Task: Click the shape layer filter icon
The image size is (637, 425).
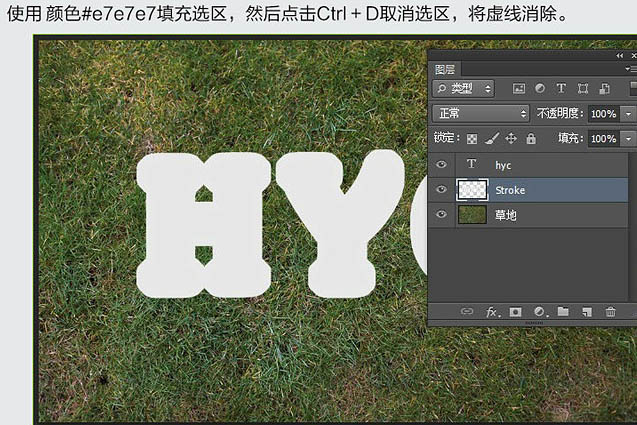Action: [583, 89]
